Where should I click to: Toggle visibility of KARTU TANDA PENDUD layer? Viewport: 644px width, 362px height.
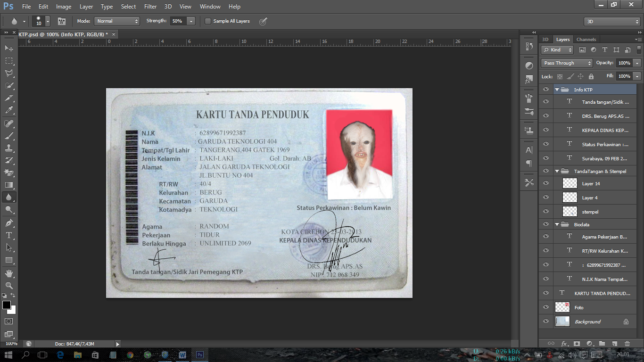point(546,293)
